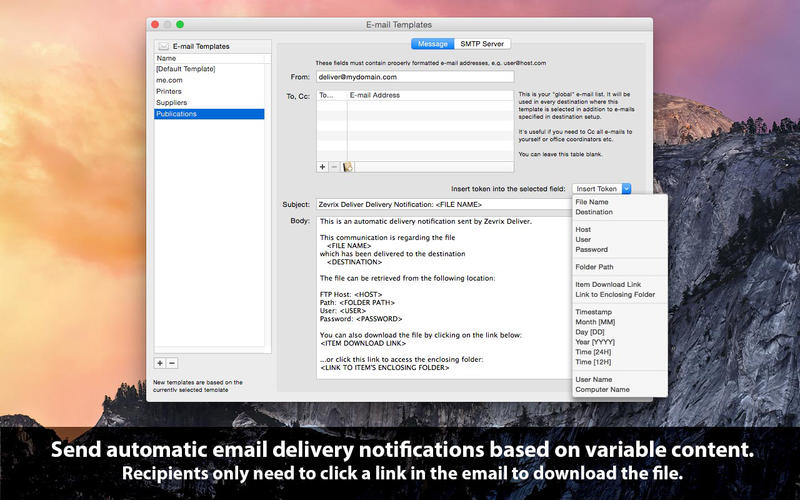Select the [Default Template] entry

pos(186,69)
